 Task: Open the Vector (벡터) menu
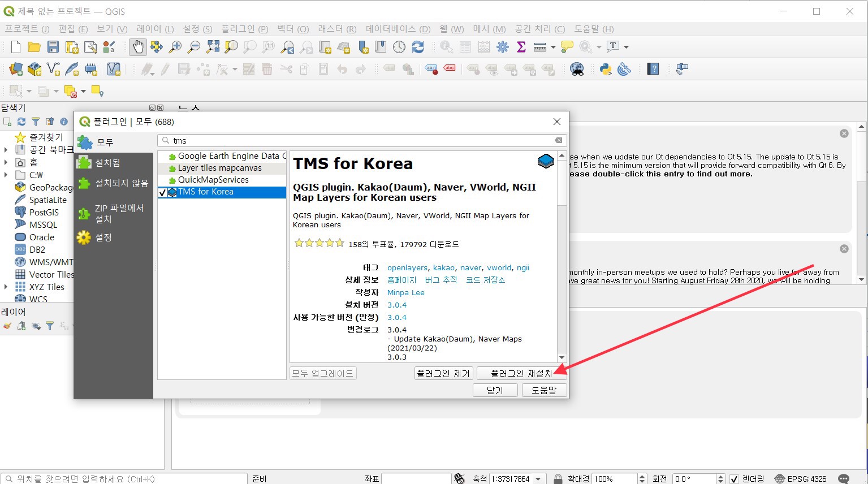pyautogui.click(x=293, y=29)
